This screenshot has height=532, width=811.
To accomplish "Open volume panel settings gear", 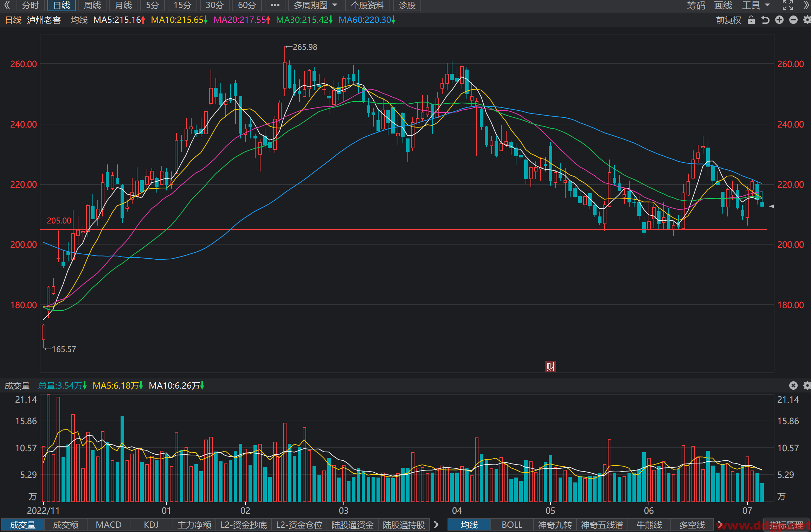I will coord(807,385).
